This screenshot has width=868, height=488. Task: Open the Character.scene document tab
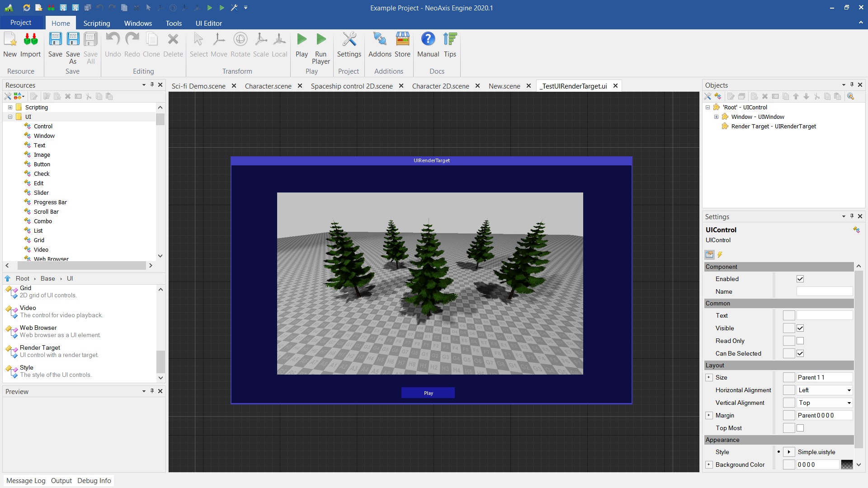(268, 86)
